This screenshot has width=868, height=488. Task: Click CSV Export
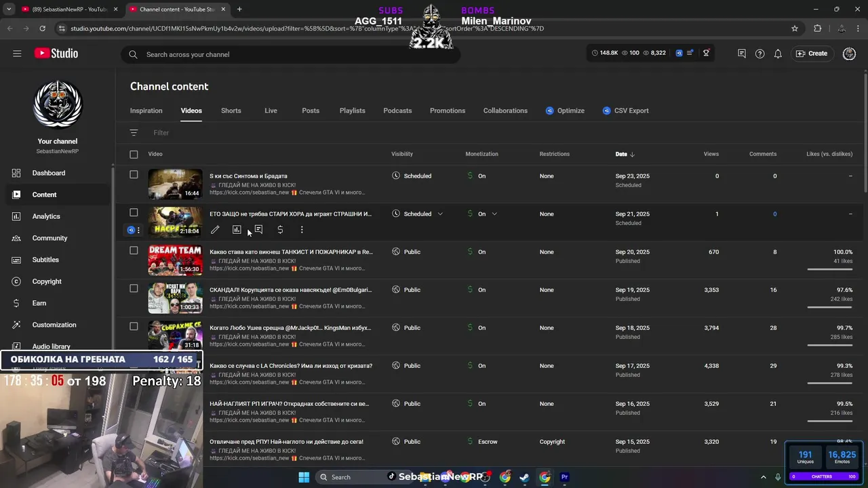625,110
